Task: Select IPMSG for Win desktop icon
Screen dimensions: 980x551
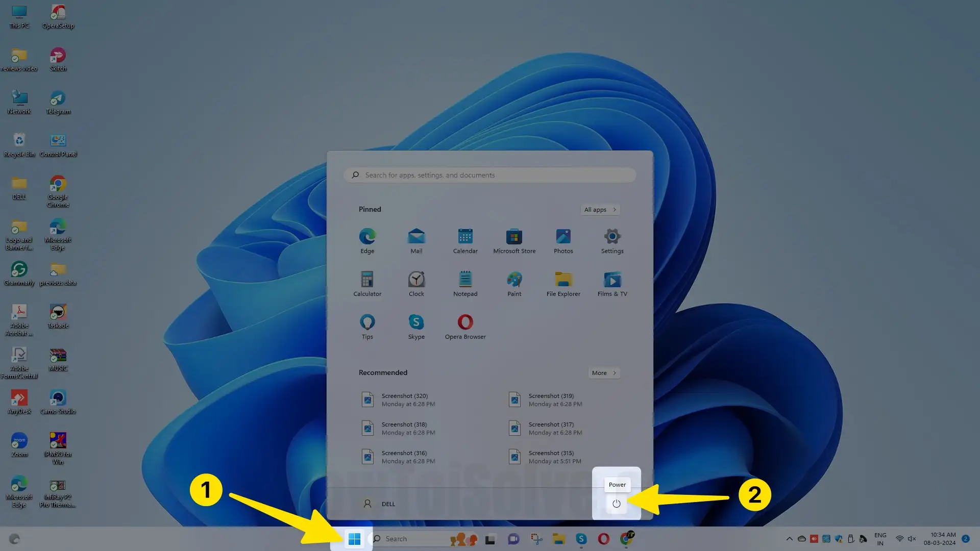Action: [x=58, y=449]
